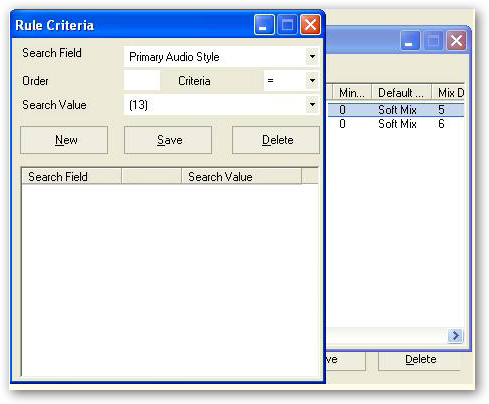The width and height of the screenshot is (489, 404).
Task: Select the Soft Mix row with value 5
Action: tap(396, 110)
